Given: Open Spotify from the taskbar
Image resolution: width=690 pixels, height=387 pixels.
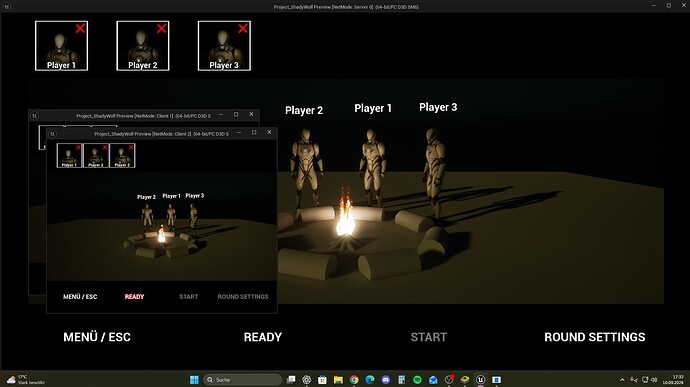Looking at the screenshot, I should [x=417, y=380].
